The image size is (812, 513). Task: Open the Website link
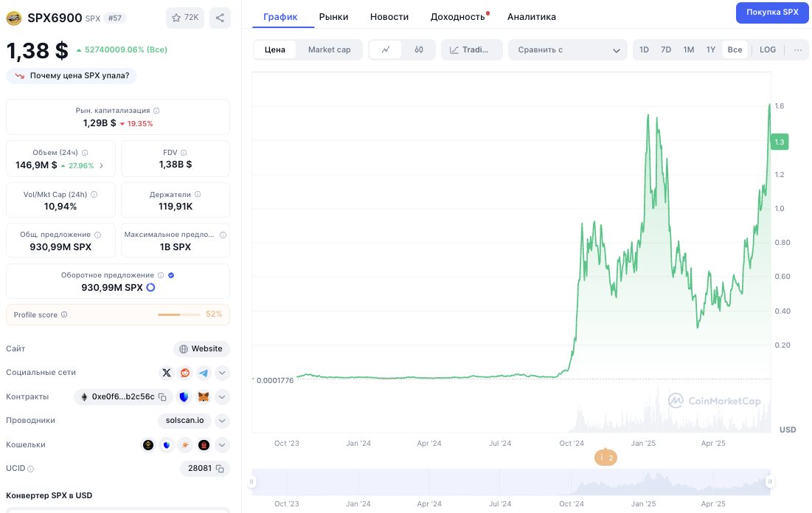coord(201,348)
